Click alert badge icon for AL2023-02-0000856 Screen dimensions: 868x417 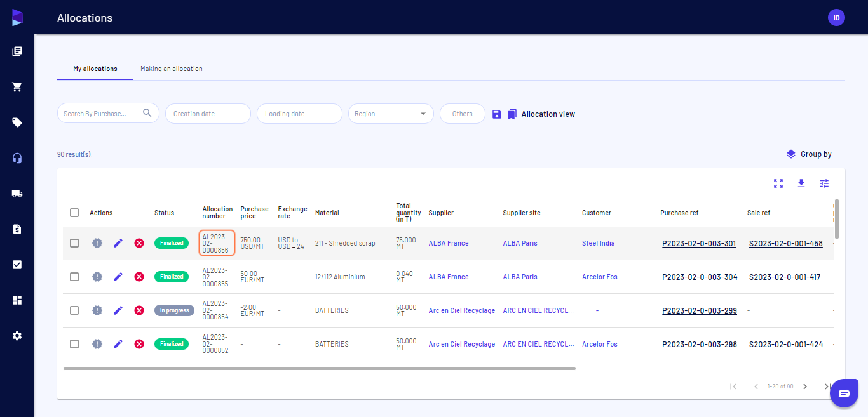click(97, 243)
